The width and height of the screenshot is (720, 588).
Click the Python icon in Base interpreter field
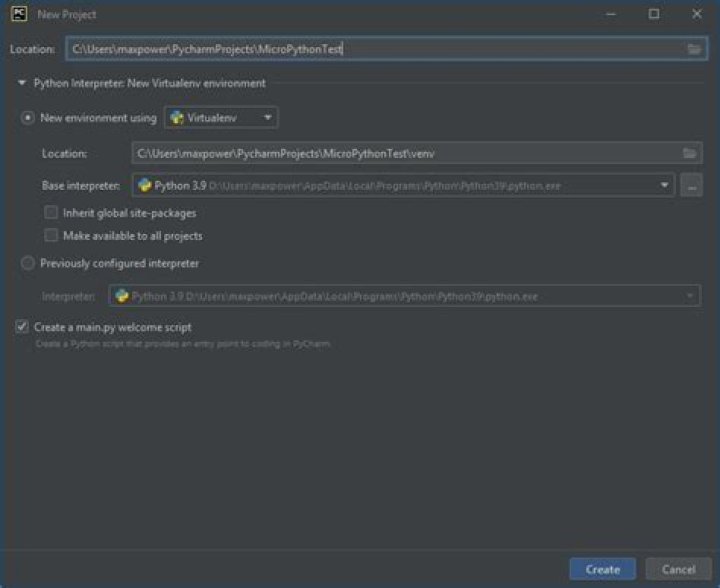(145, 186)
